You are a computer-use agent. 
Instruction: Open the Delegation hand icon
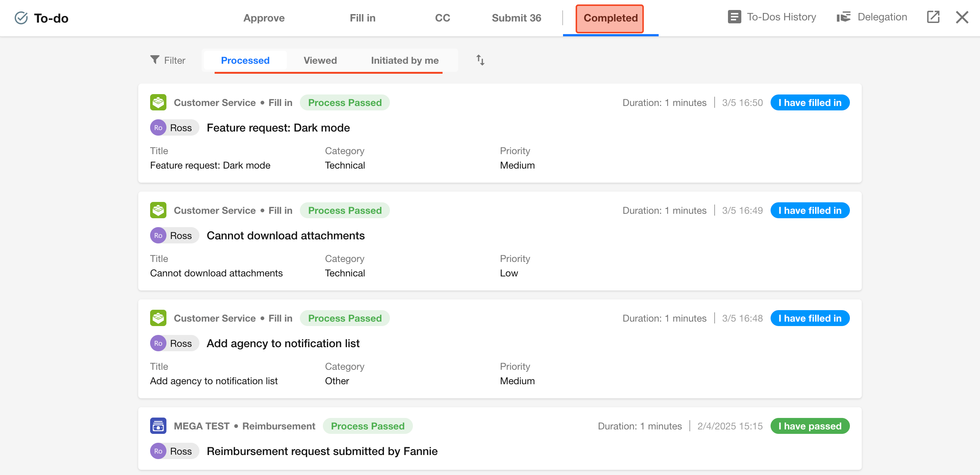[x=844, y=17]
